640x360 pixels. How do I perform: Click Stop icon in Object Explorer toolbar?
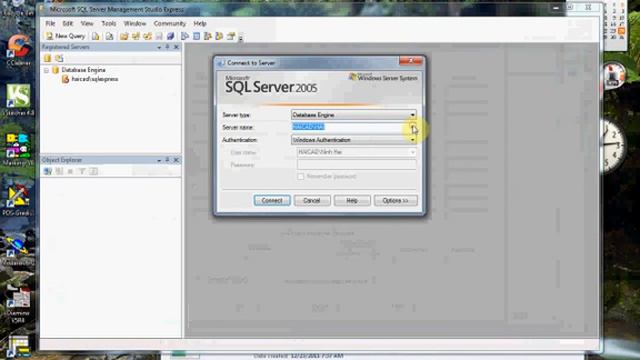pos(70,171)
